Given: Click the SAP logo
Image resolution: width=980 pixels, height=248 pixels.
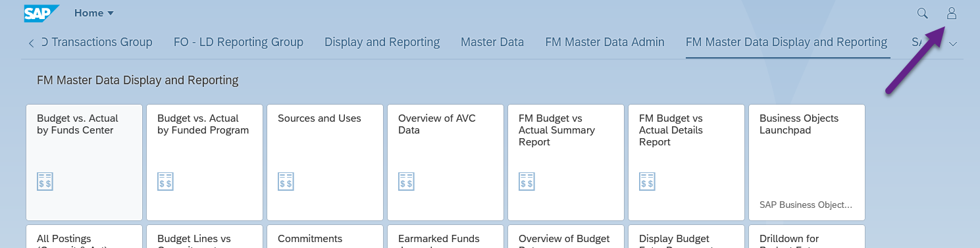Looking at the screenshot, I should (41, 13).
